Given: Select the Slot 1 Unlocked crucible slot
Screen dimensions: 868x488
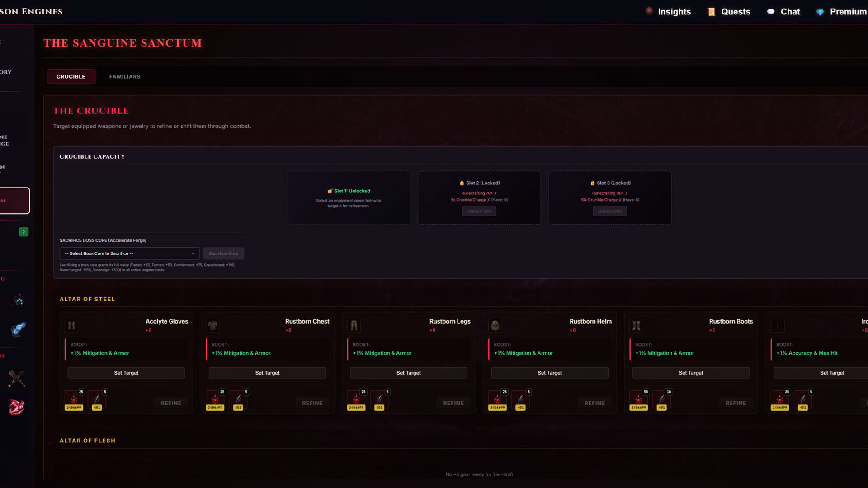Looking at the screenshot, I should (349, 197).
